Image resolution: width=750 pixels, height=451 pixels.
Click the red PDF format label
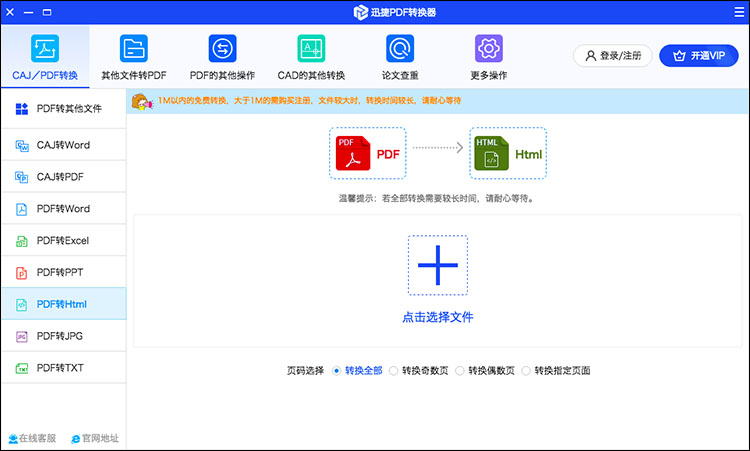click(388, 154)
